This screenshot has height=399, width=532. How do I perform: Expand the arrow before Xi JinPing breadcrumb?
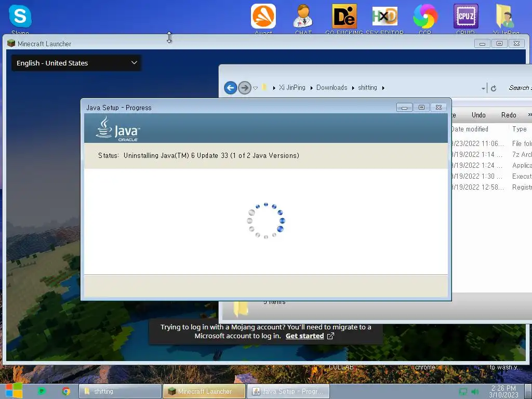[274, 88]
